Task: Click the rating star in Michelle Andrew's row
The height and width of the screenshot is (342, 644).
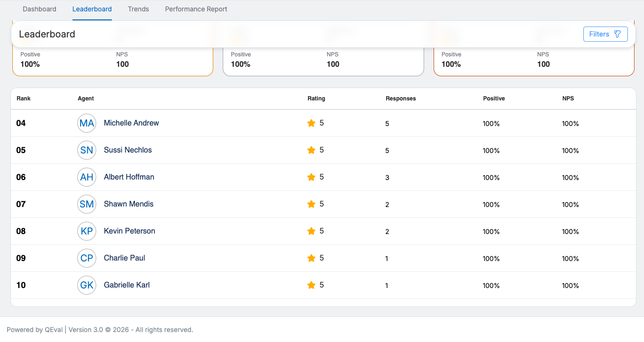Action: coord(311,123)
